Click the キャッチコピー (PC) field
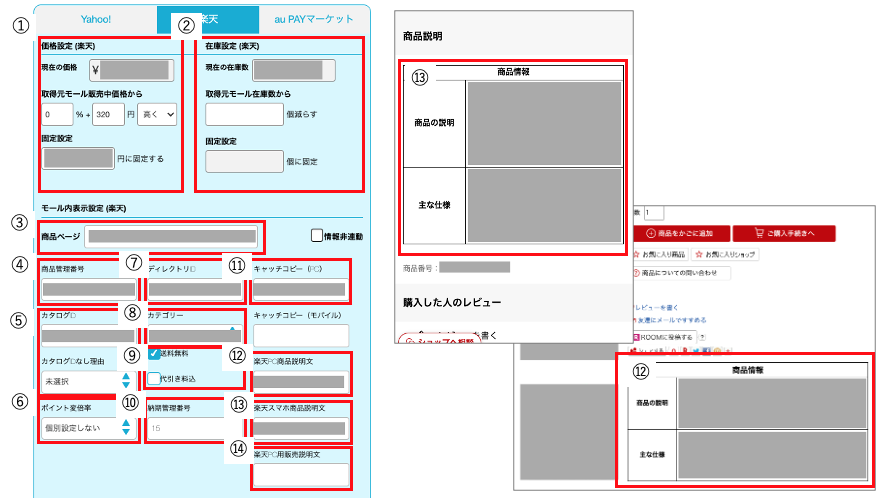The image size is (883, 502). click(x=300, y=290)
